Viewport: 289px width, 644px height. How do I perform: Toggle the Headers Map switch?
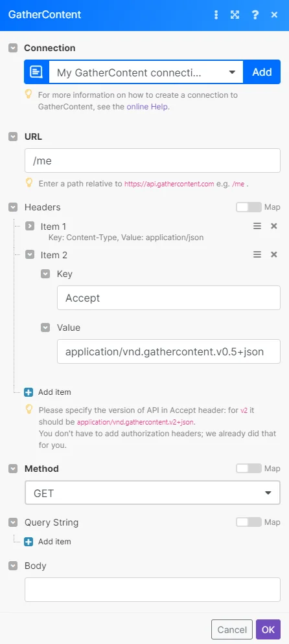(249, 207)
